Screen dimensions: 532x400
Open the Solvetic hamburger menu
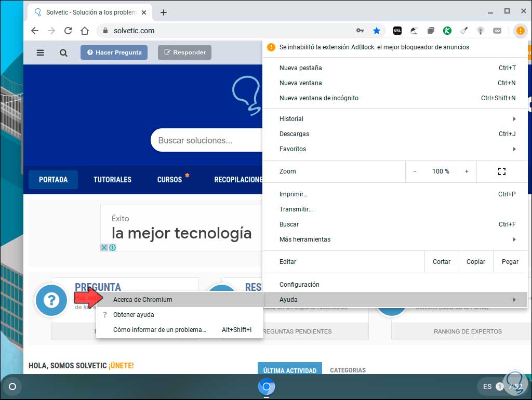tap(41, 52)
